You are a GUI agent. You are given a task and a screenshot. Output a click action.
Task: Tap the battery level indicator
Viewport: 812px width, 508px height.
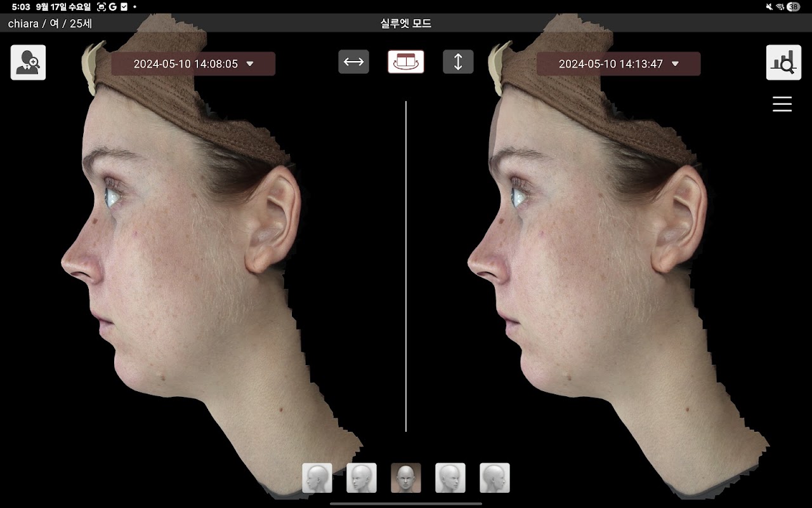794,6
